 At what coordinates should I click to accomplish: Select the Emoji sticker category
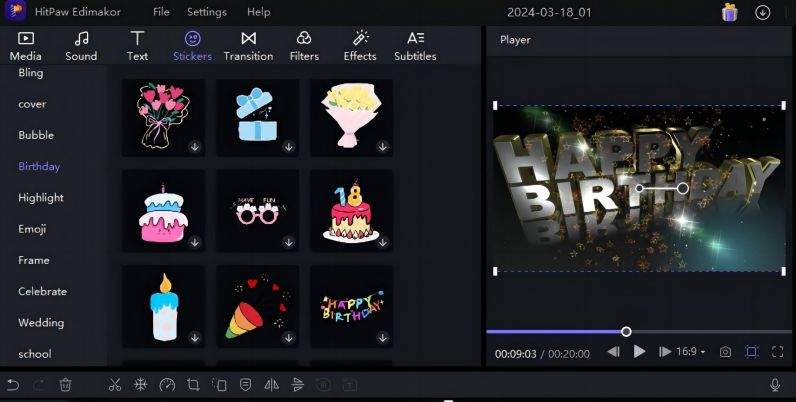click(x=32, y=229)
